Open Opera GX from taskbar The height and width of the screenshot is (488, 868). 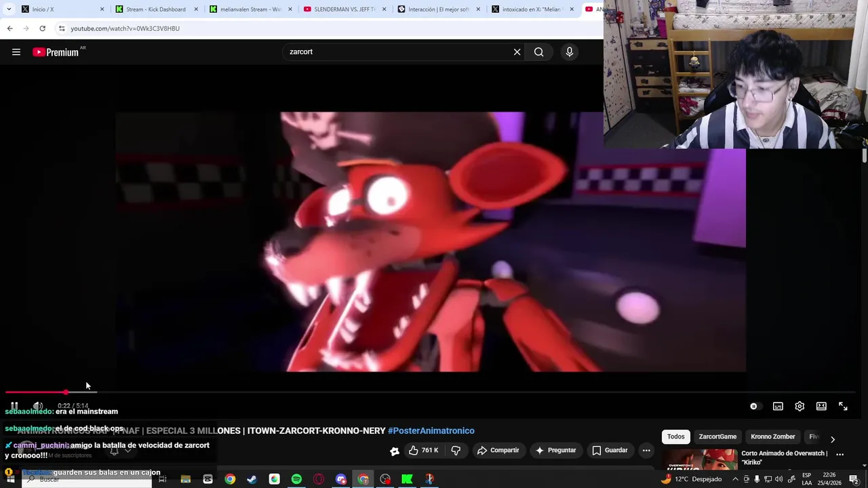point(319,479)
